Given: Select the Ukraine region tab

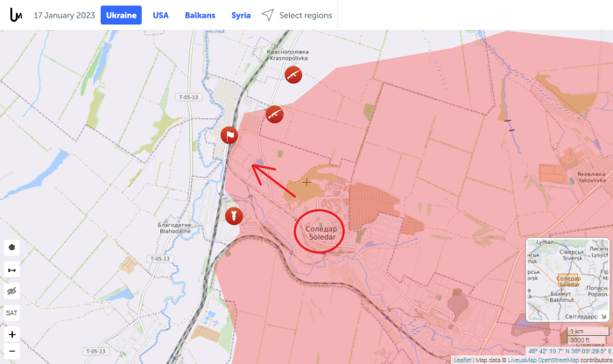Looking at the screenshot, I should 121,15.
